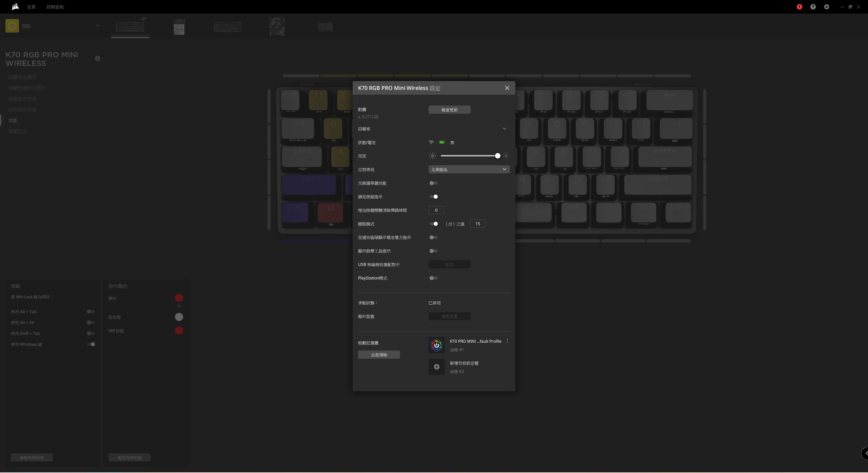The width and height of the screenshot is (868, 473).
Task: Click the low brightness sun icon
Action: coord(432,156)
